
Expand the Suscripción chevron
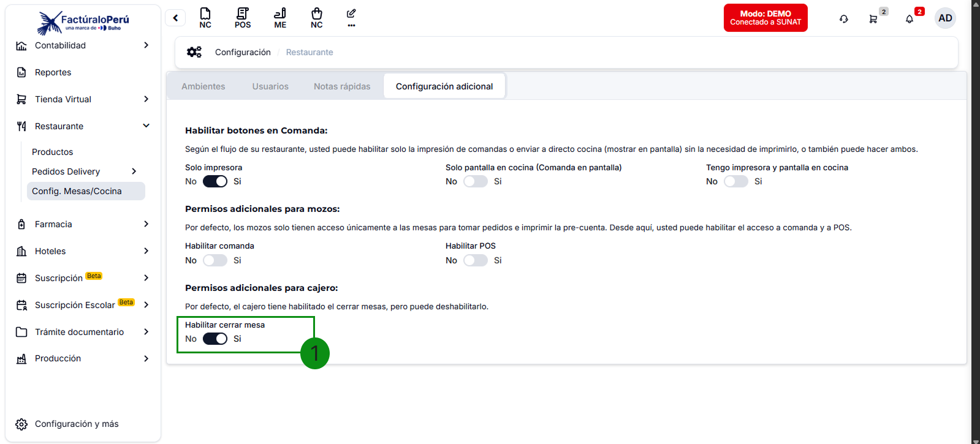click(x=146, y=278)
